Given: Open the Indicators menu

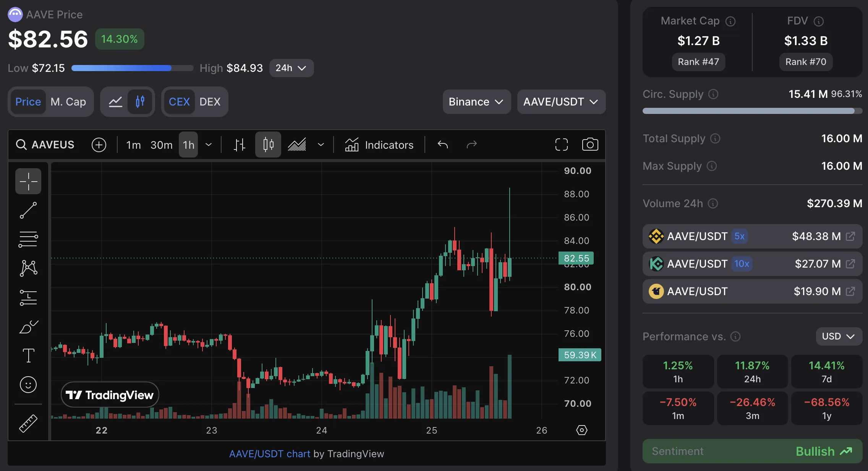Looking at the screenshot, I should (x=379, y=145).
